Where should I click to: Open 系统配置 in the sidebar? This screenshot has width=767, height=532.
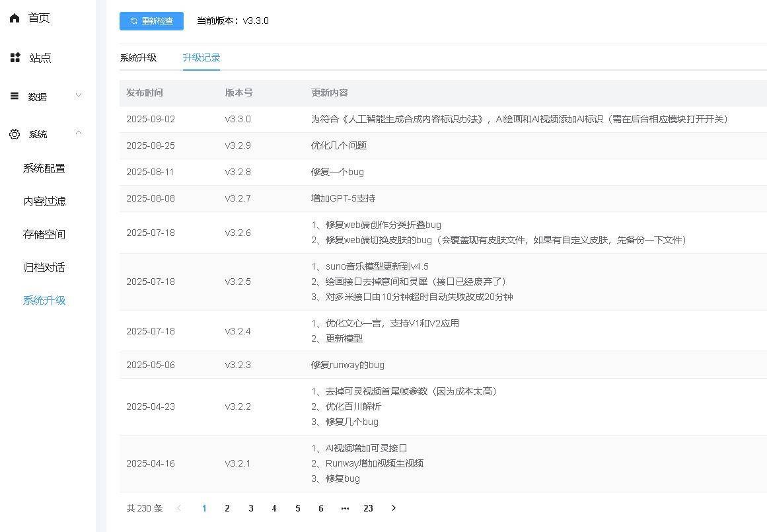tap(44, 169)
